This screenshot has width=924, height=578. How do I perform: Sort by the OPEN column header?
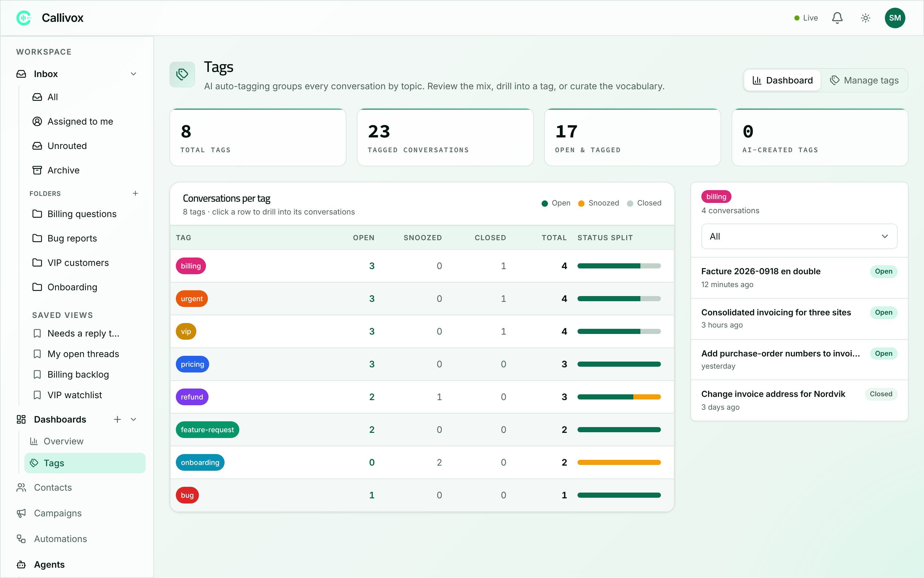(364, 238)
